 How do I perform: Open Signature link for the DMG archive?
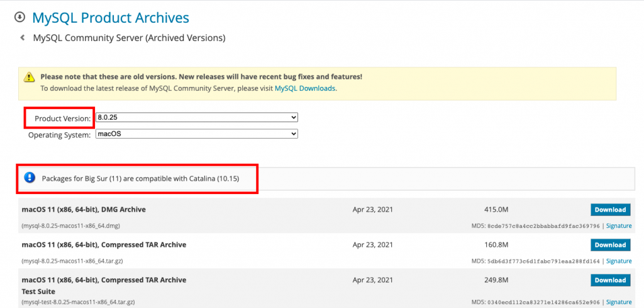(x=619, y=225)
